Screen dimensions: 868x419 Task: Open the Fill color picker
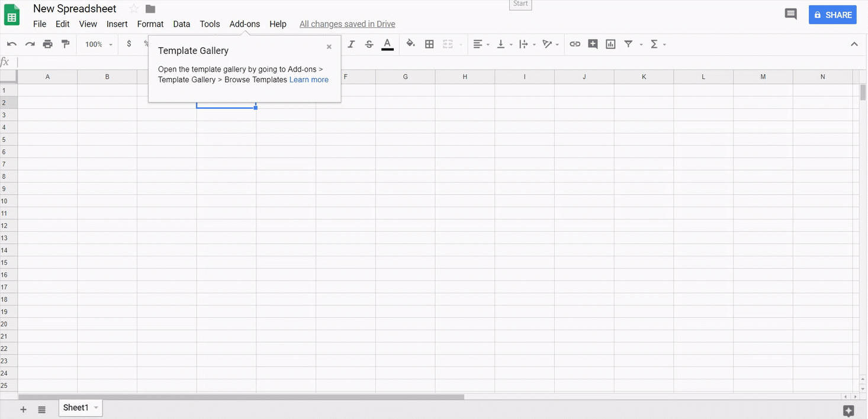click(411, 44)
